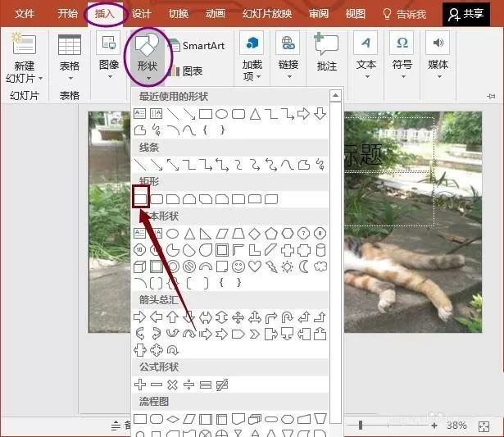Select the heart shape
The image size is (504, 437).
click(x=255, y=266)
